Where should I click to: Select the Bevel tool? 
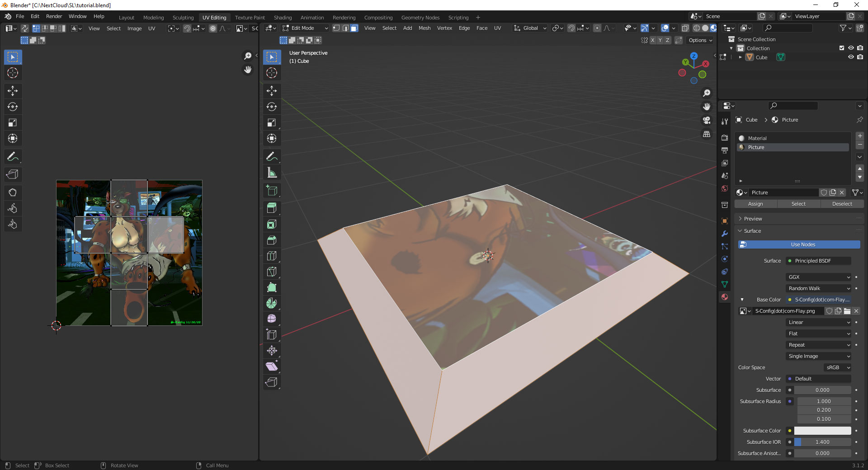click(x=272, y=240)
